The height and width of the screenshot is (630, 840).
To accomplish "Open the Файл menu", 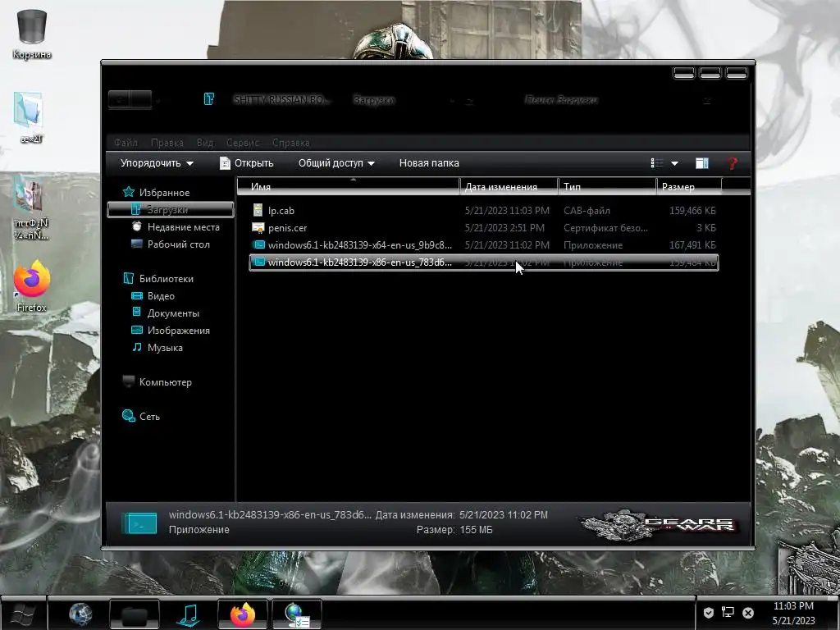I will pos(126,143).
